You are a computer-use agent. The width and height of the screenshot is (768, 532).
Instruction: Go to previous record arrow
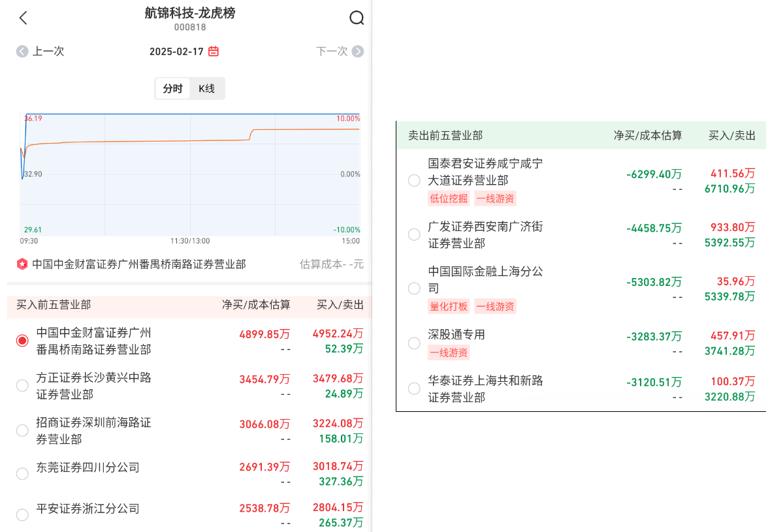coord(23,52)
